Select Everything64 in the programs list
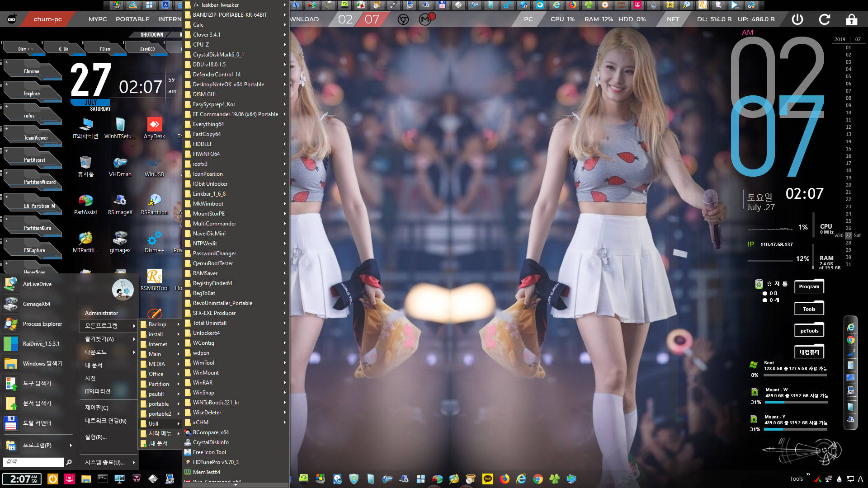This screenshot has width=868, height=488. [236, 124]
